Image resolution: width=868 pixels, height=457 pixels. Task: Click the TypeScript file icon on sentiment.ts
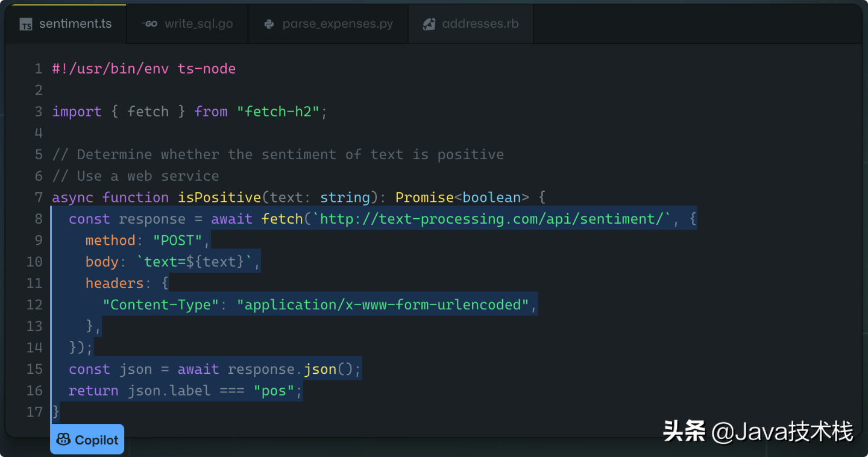pos(26,25)
